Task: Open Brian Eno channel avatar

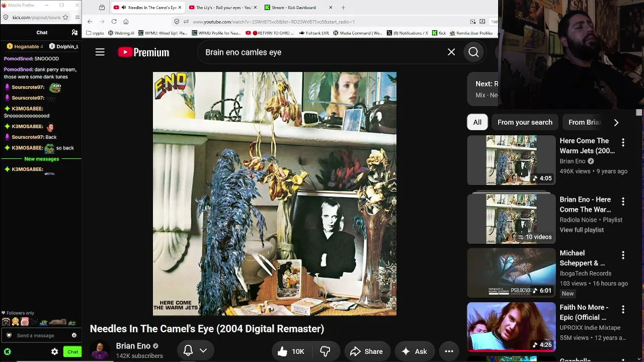Action: [x=100, y=350]
